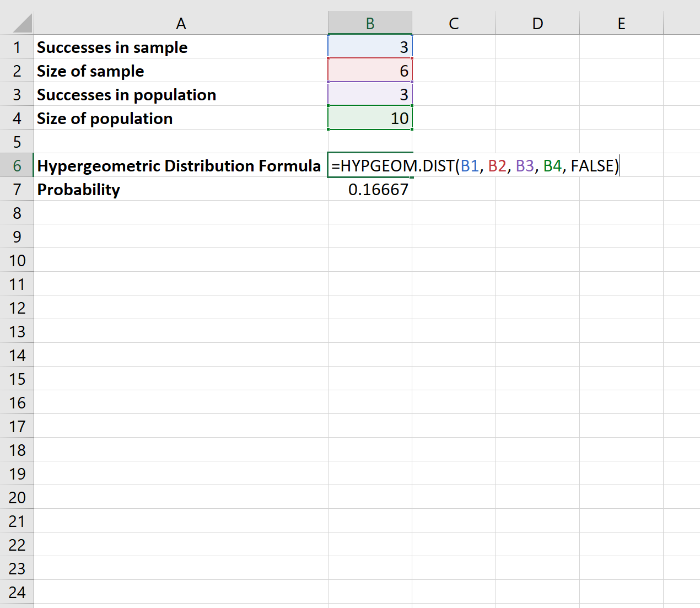Select column D using its header

click(537, 23)
